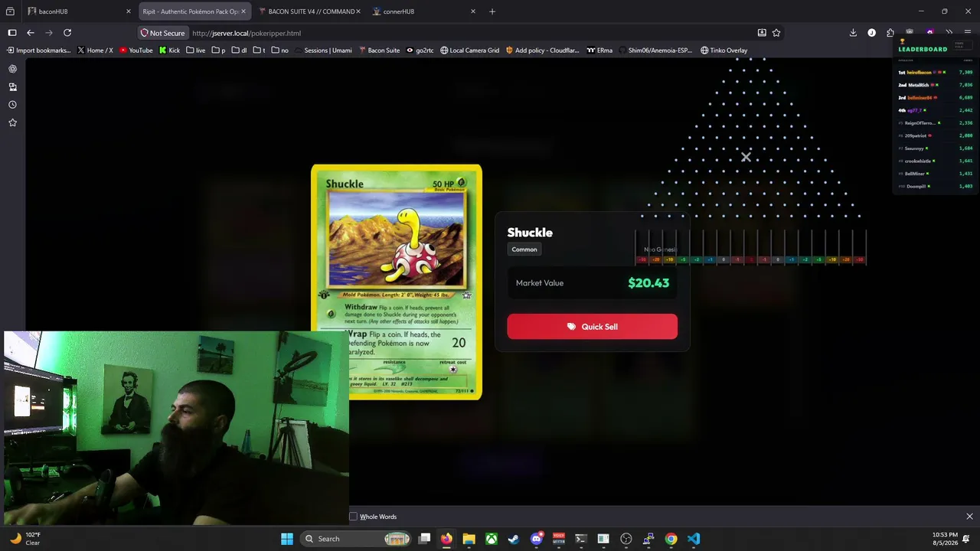
Task: Click the taskbar Search box
Action: coord(356,539)
